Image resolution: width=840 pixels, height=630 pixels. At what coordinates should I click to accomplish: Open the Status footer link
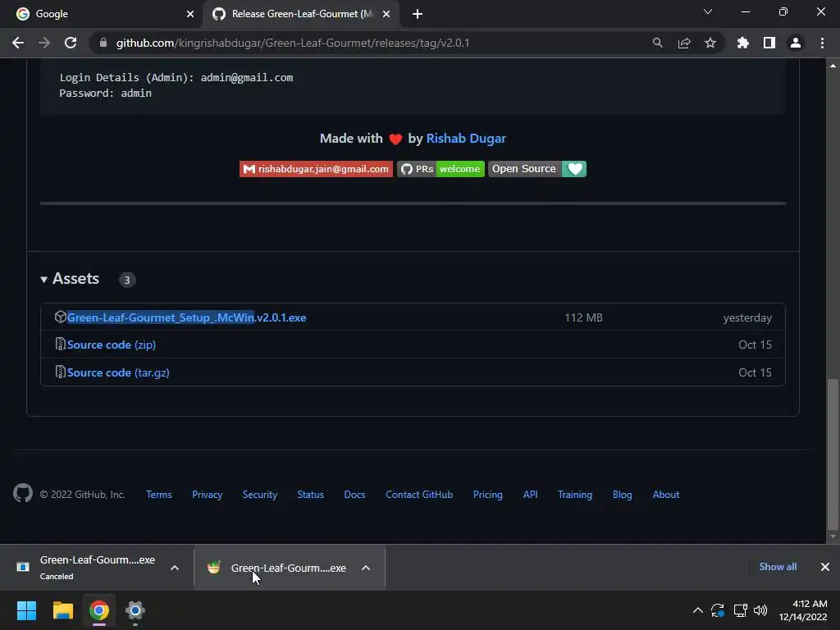click(311, 495)
